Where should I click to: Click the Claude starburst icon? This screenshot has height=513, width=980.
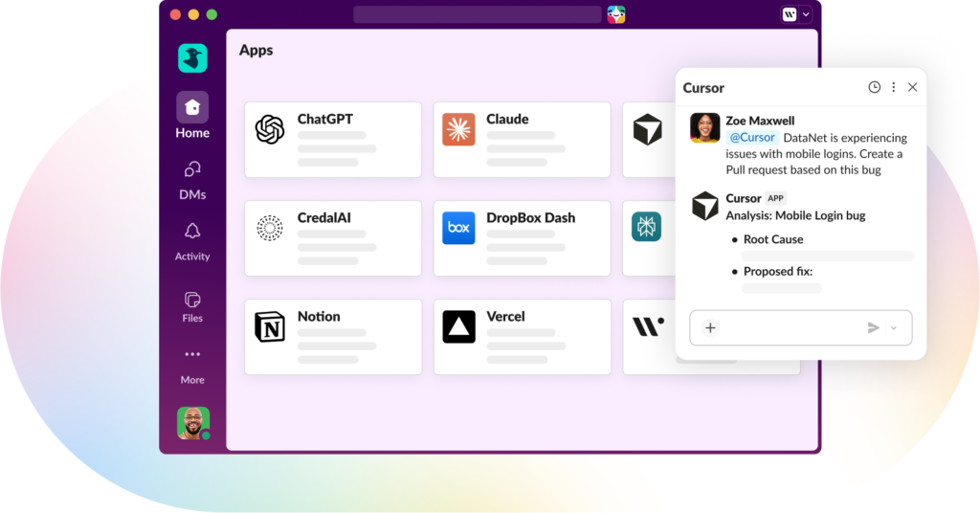pyautogui.click(x=458, y=129)
